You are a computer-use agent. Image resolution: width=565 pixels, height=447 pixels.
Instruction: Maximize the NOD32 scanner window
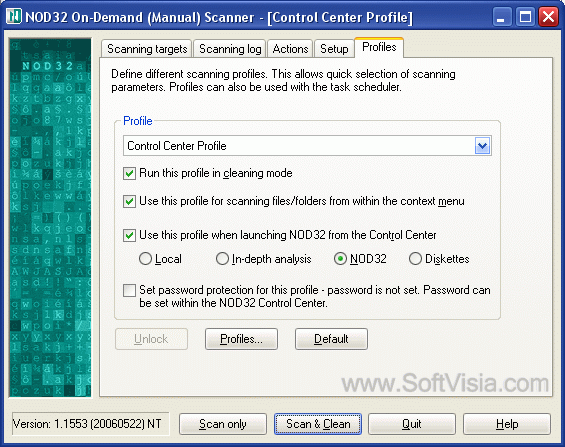(525, 17)
